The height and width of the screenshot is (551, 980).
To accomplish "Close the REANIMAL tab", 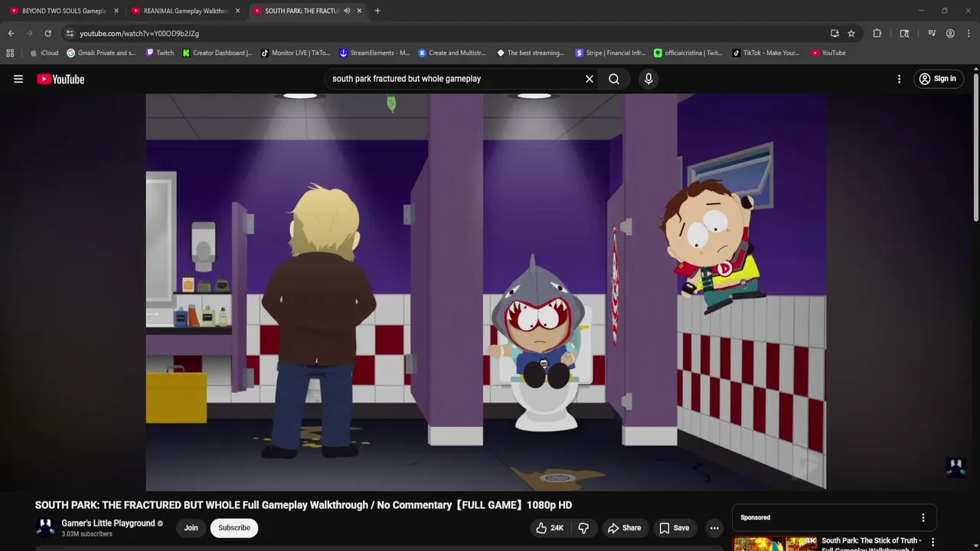I will coord(237,11).
